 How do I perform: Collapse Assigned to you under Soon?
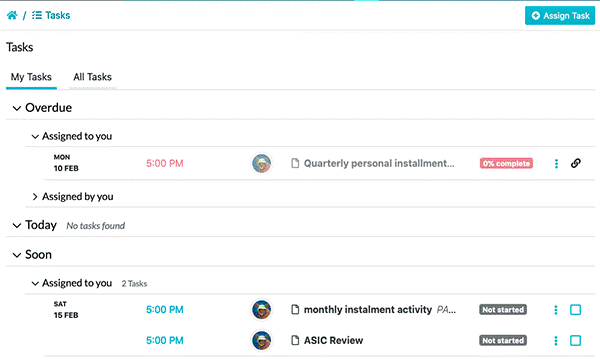tap(35, 284)
